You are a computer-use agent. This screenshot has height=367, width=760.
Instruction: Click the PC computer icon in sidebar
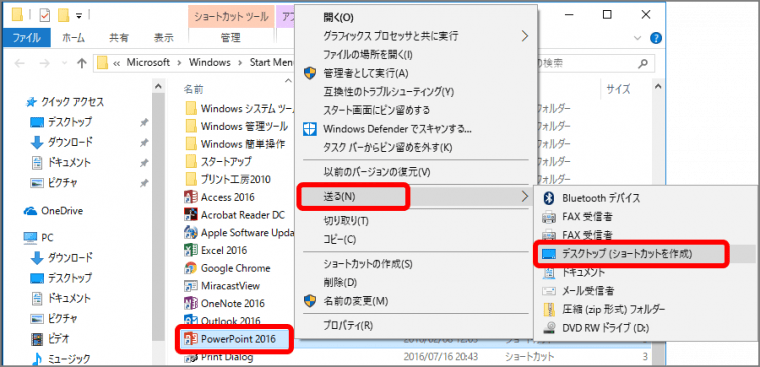pyautogui.click(x=31, y=238)
